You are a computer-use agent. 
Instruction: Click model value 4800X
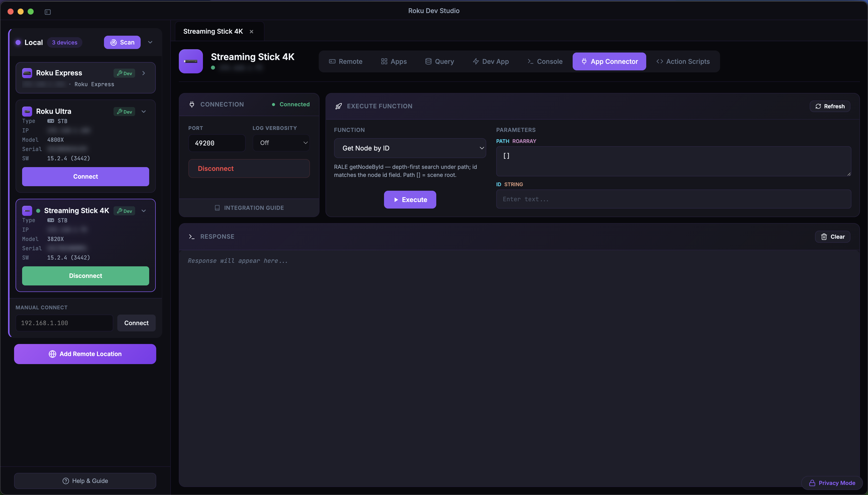pos(55,140)
